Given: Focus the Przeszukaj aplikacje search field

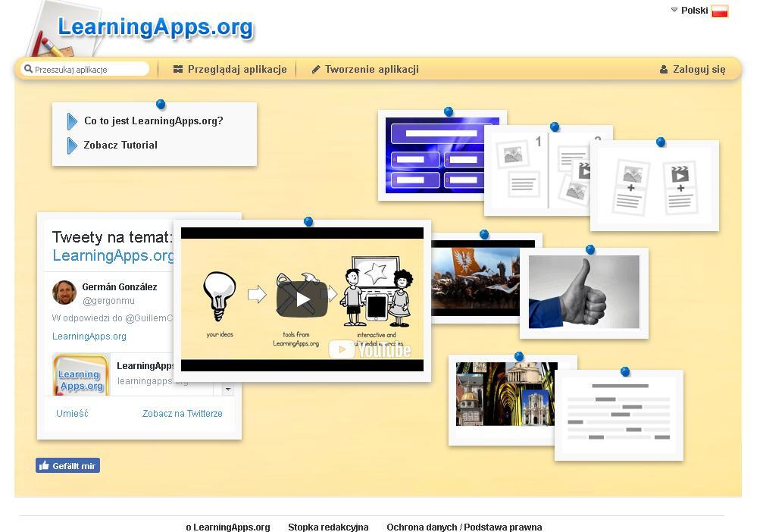Looking at the screenshot, I should pos(85,69).
